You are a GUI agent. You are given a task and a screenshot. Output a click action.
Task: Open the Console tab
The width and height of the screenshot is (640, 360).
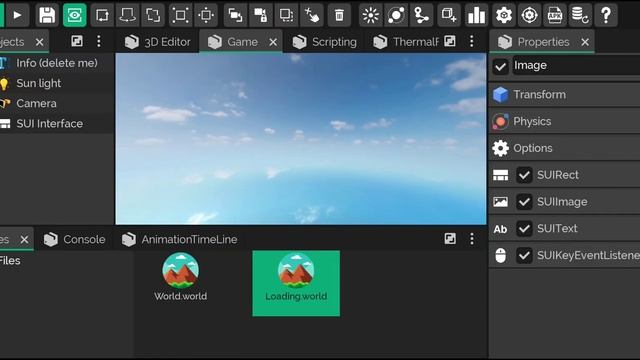(x=75, y=239)
